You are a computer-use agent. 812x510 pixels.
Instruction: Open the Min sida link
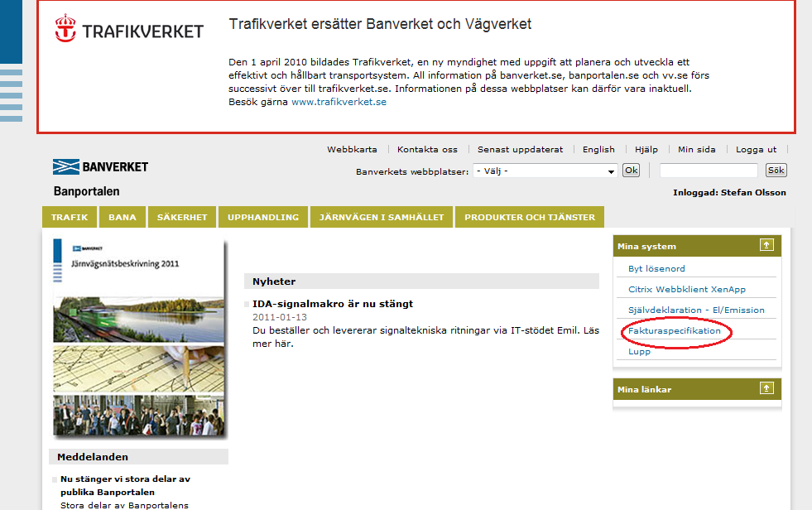coord(696,149)
